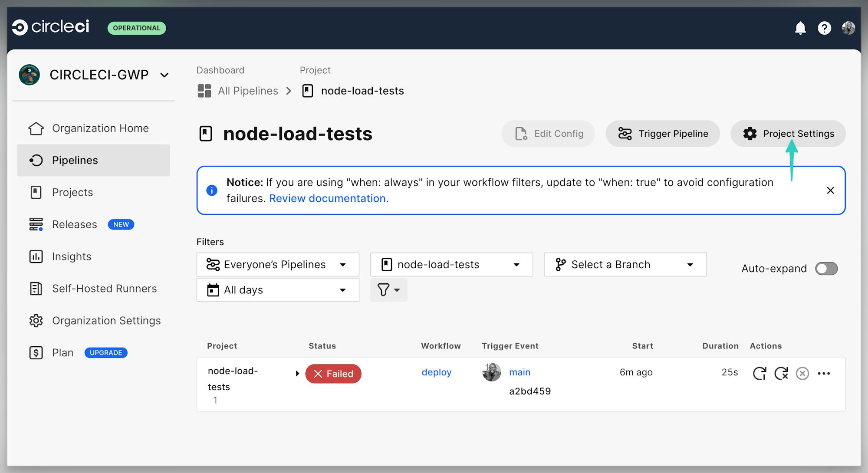
Task: Open the help question mark icon
Action: pos(824,28)
